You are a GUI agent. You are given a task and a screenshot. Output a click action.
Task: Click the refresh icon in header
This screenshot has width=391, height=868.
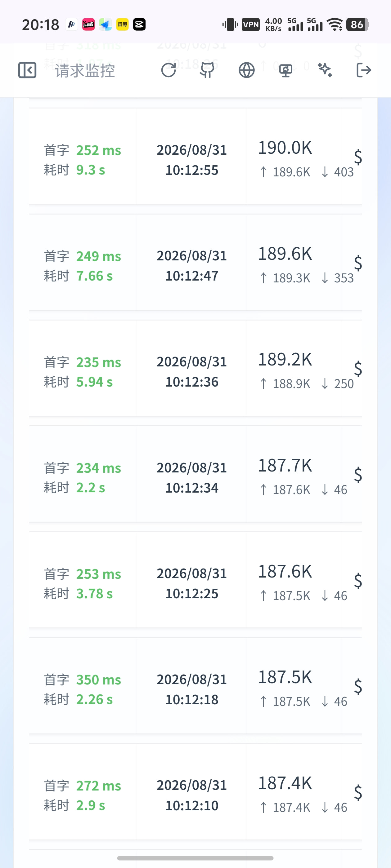pos(168,70)
